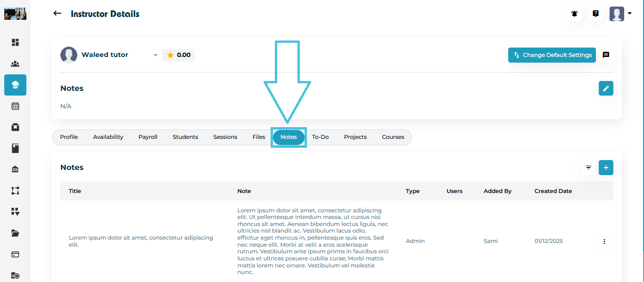Open the help question mark icon
Viewport: 644px width, 282px height.
pos(595,14)
